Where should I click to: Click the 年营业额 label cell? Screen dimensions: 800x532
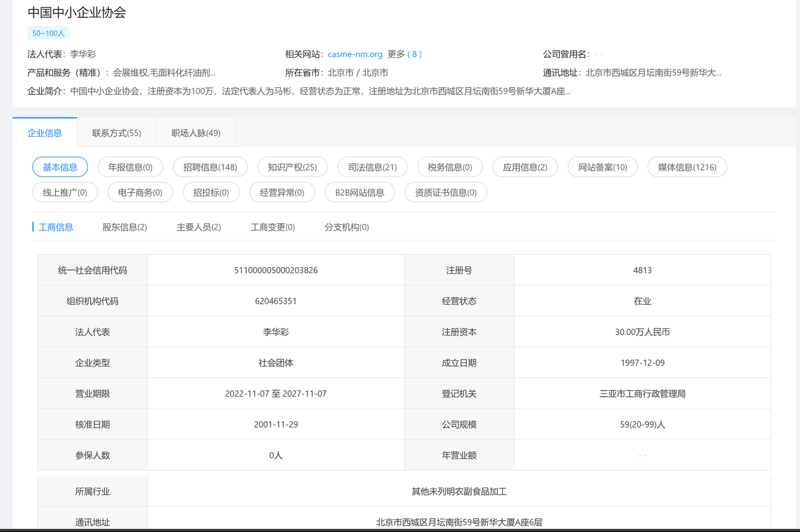point(459,455)
